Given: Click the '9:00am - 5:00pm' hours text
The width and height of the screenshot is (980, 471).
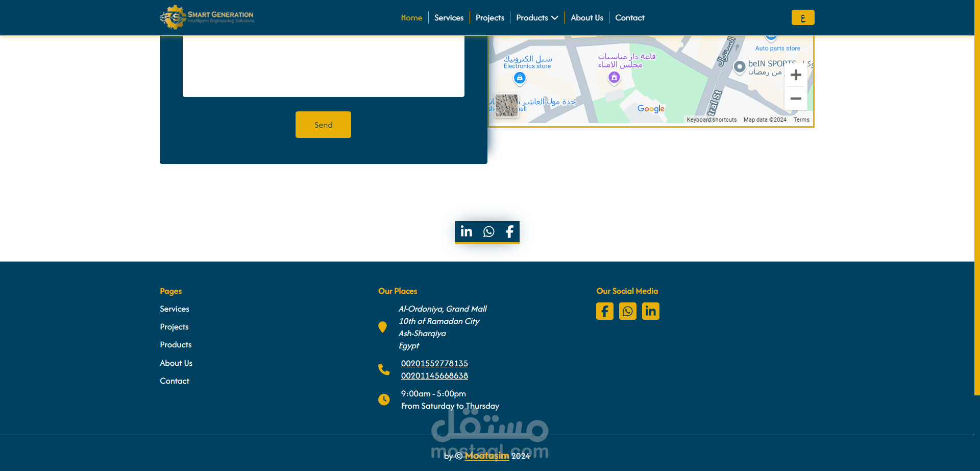Looking at the screenshot, I should point(433,394).
